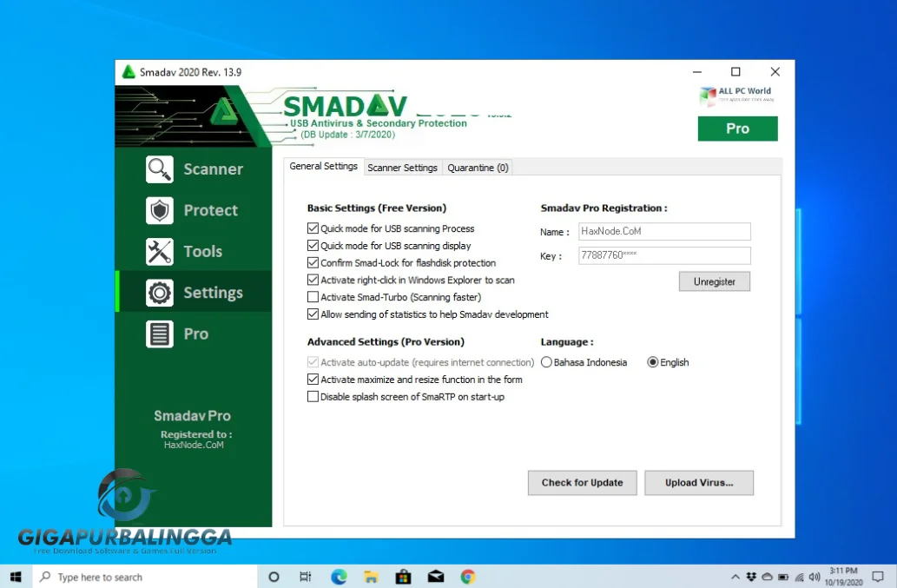The height and width of the screenshot is (588, 897).
Task: Disable Quick mode for USB scanning Process
Action: point(313,228)
